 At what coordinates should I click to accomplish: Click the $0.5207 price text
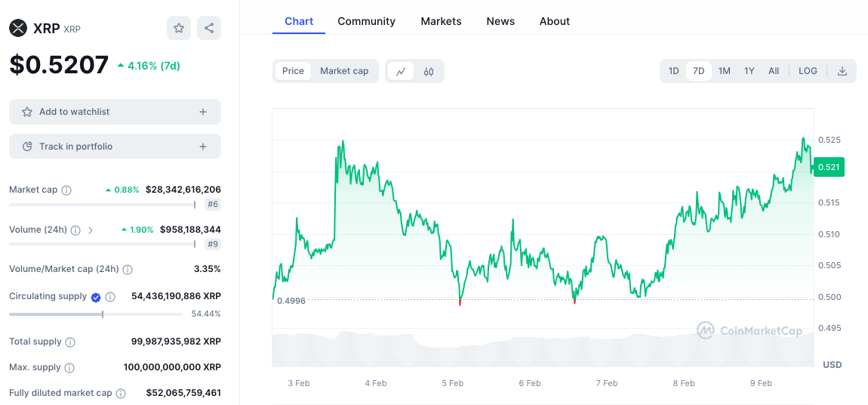click(59, 66)
